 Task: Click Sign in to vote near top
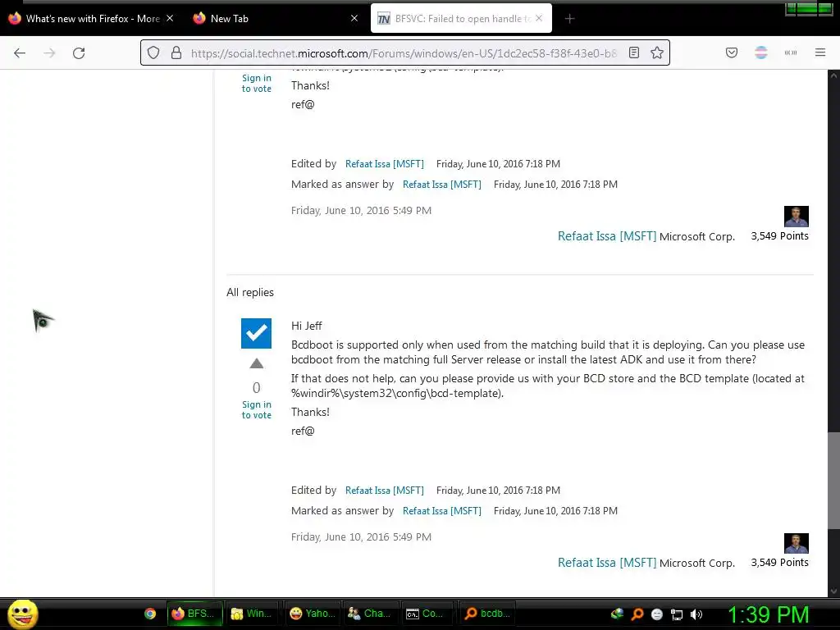tap(257, 83)
